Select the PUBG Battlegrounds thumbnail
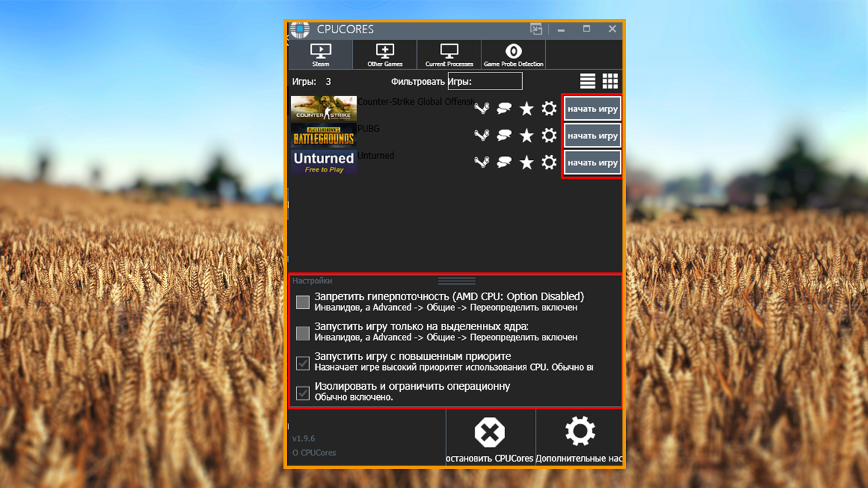Screen dimensions: 868x488 [324, 136]
